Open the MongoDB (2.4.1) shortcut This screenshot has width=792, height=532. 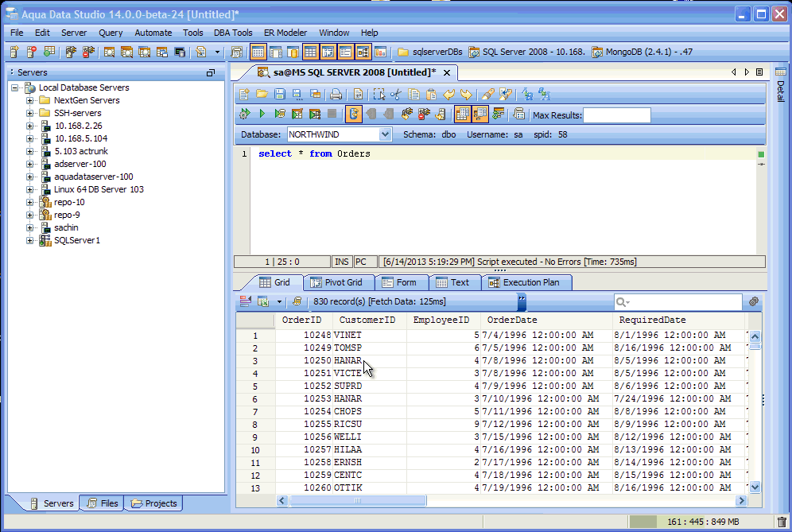click(x=642, y=52)
